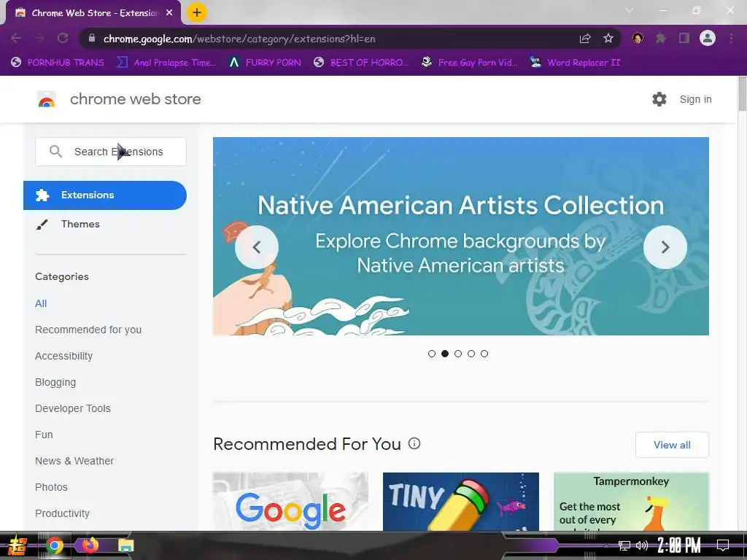Toggle the Chrome side panel
Screen dimensions: 747x560
[684, 38]
